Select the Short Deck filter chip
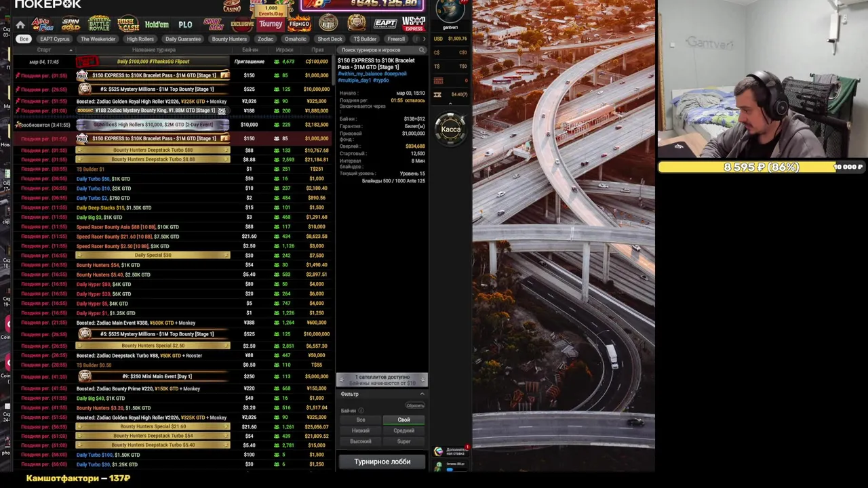This screenshot has width=868, height=488. tap(330, 39)
